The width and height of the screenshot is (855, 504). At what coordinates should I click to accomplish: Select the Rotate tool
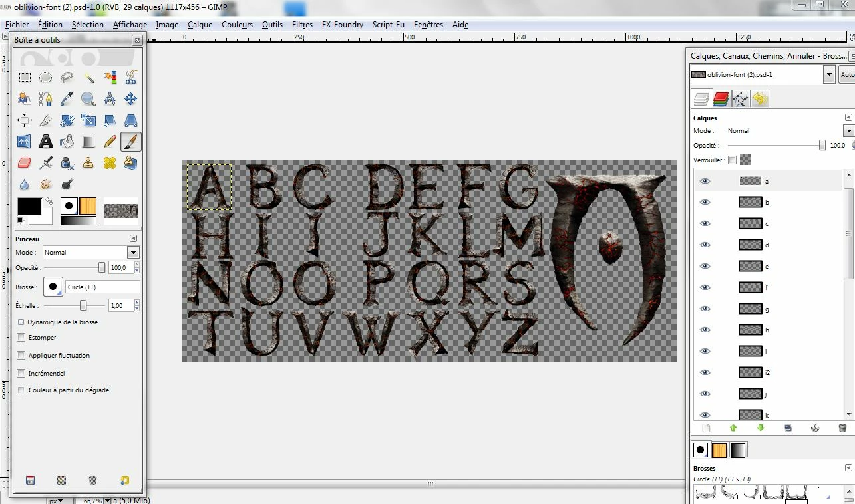[67, 120]
